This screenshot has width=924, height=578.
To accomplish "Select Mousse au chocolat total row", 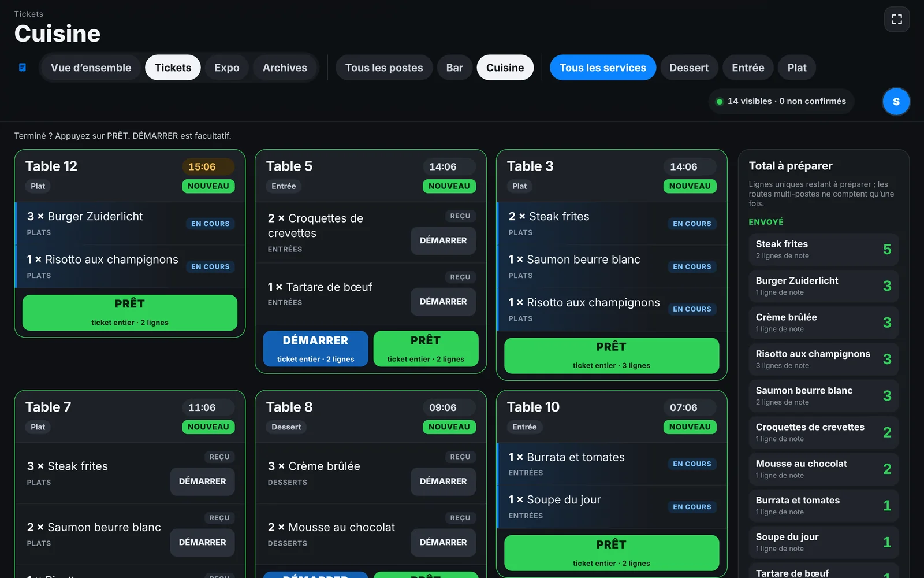I will pyautogui.click(x=824, y=469).
